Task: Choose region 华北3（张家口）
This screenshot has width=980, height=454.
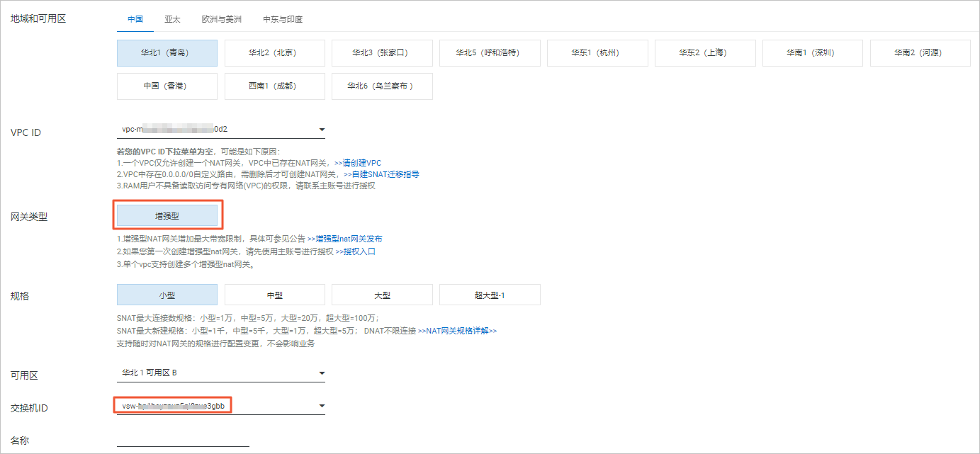Action: (382, 53)
